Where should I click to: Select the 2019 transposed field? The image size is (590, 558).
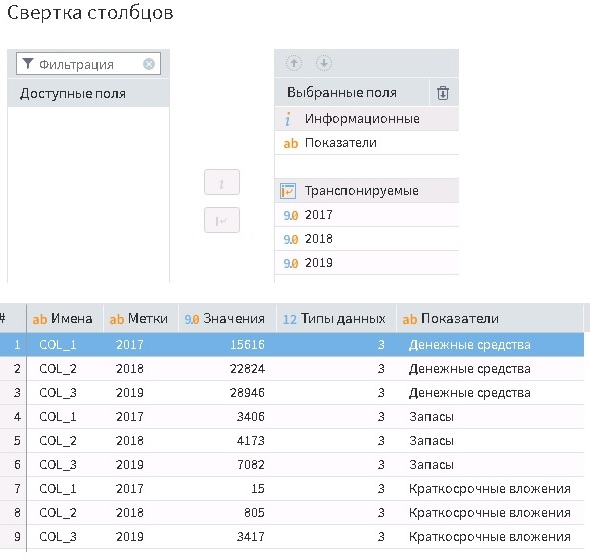pos(366,263)
